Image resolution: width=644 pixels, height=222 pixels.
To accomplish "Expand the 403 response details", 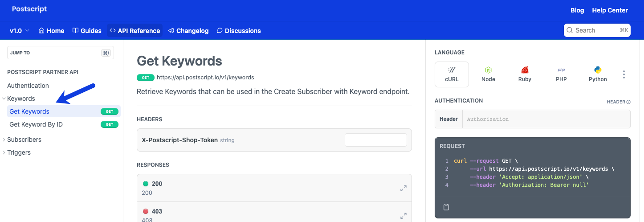I will coord(403,216).
